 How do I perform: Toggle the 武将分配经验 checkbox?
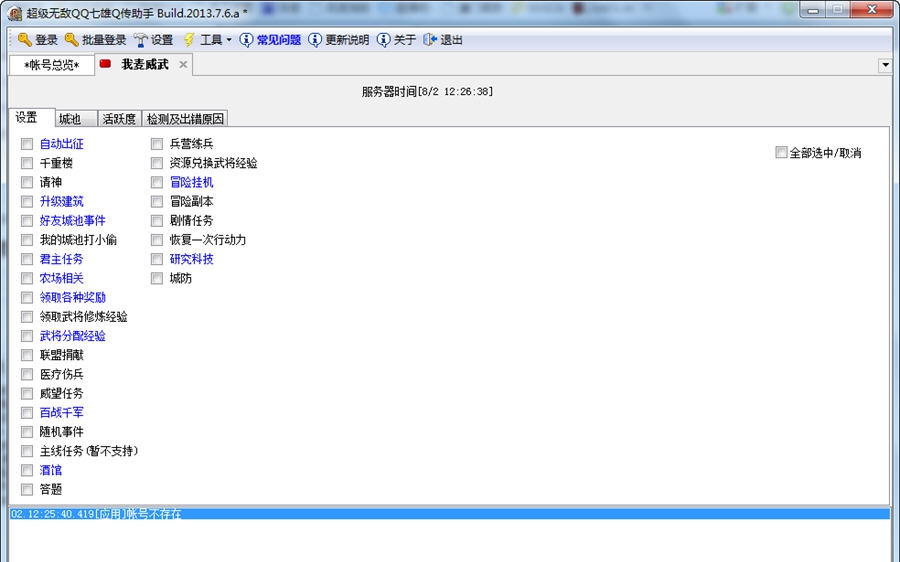27,336
